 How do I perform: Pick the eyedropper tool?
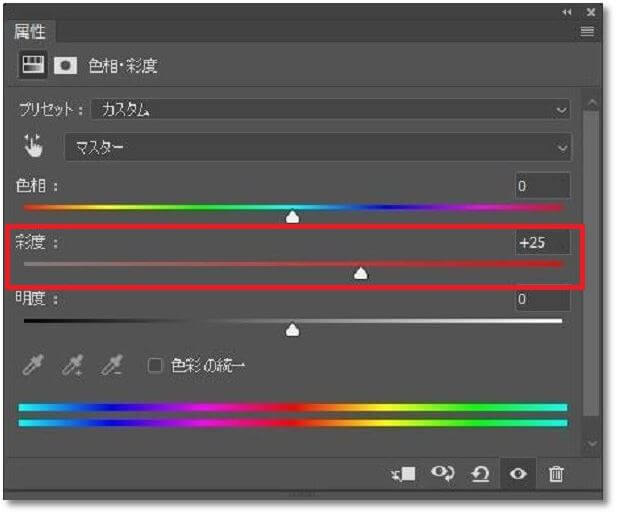[x=34, y=365]
